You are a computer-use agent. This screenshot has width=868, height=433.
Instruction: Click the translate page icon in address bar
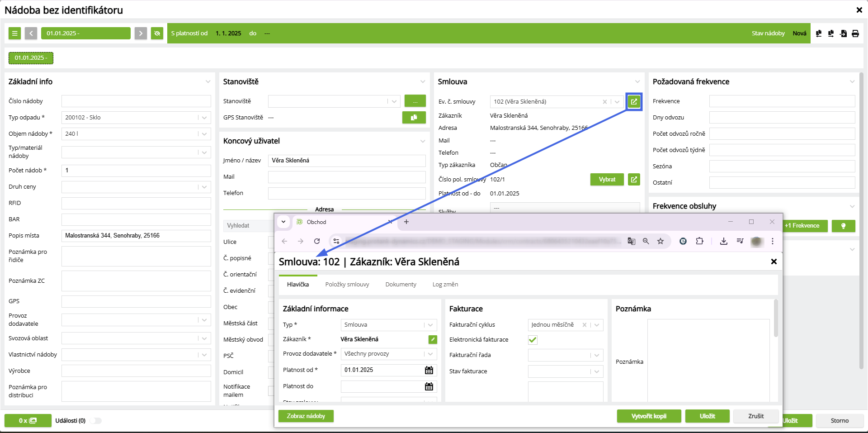click(x=632, y=241)
